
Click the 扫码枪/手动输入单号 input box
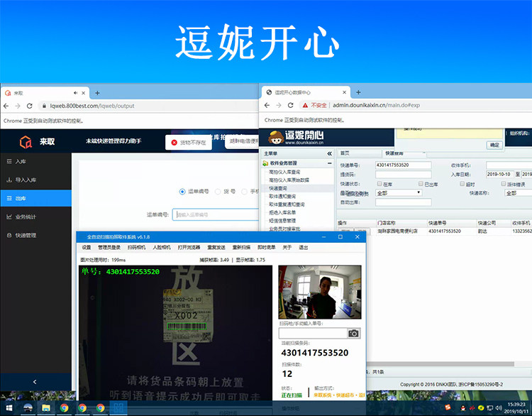313,334
